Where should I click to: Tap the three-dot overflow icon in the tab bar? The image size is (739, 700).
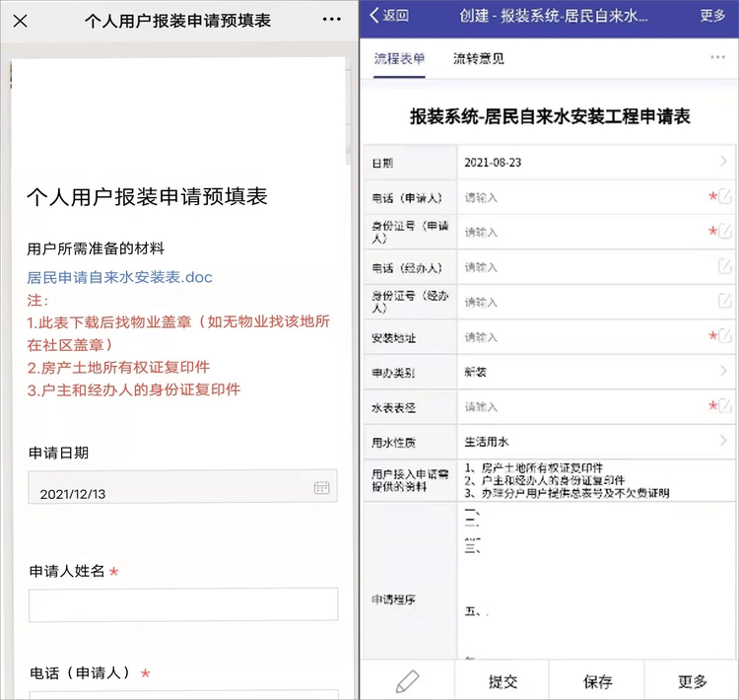pos(717,57)
